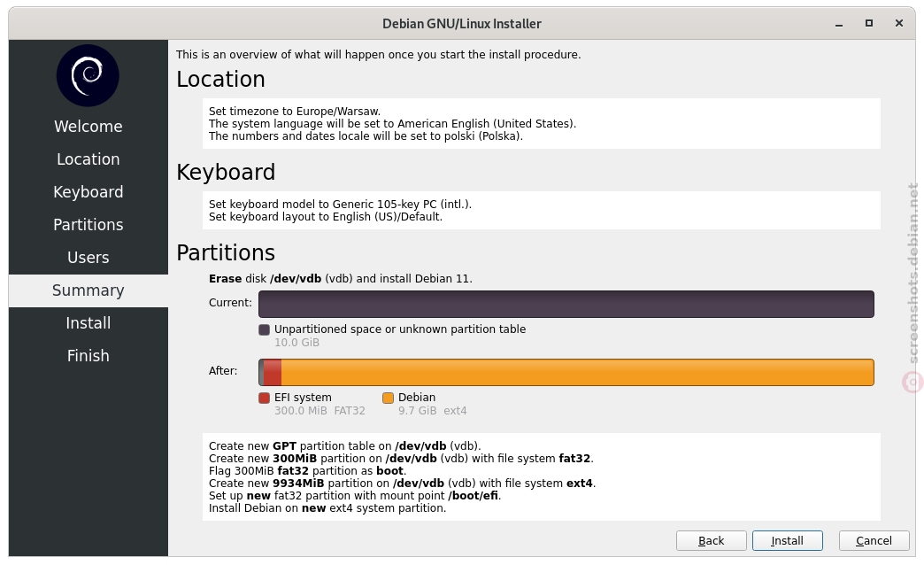
Task: Cancel the installer
Action: [x=874, y=541]
